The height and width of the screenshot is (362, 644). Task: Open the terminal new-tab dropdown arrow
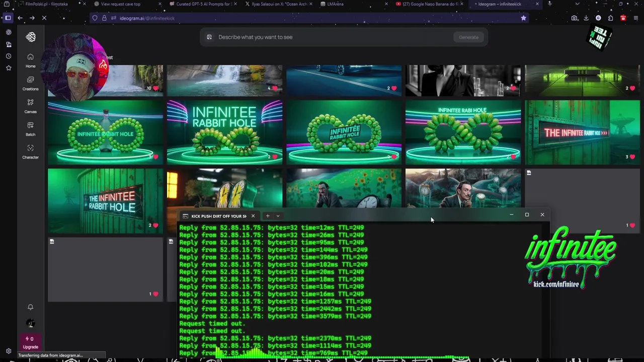click(x=278, y=216)
